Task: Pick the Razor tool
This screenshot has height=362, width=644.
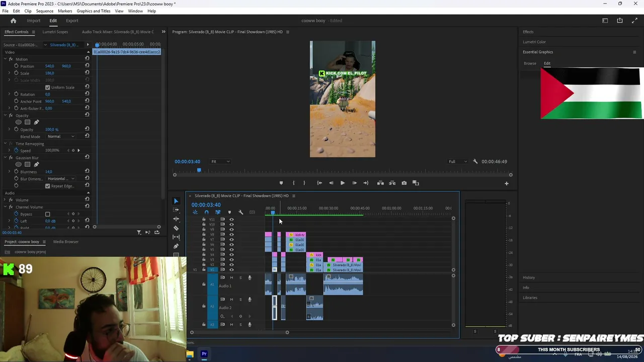Action: point(176,228)
